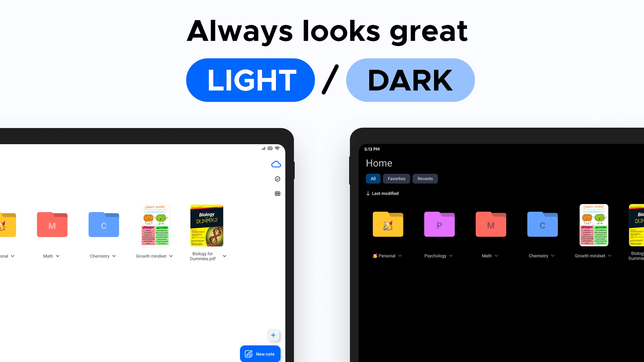This screenshot has width=644, height=362.
Task: Click the plus add button
Action: (273, 335)
